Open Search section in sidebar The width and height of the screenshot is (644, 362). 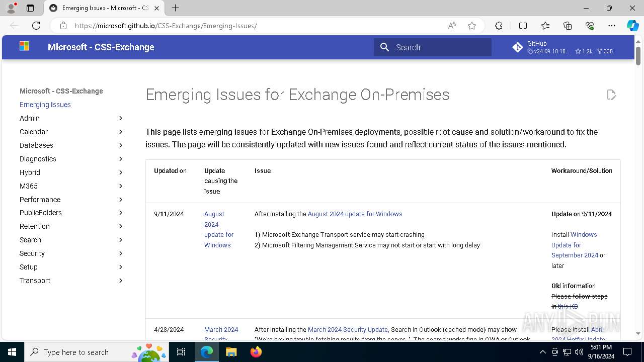point(72,240)
